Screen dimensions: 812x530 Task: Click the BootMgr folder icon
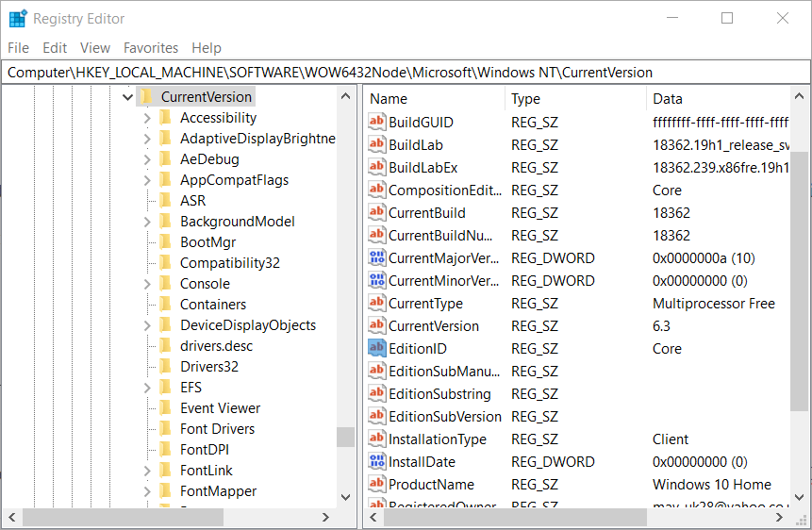tap(166, 242)
